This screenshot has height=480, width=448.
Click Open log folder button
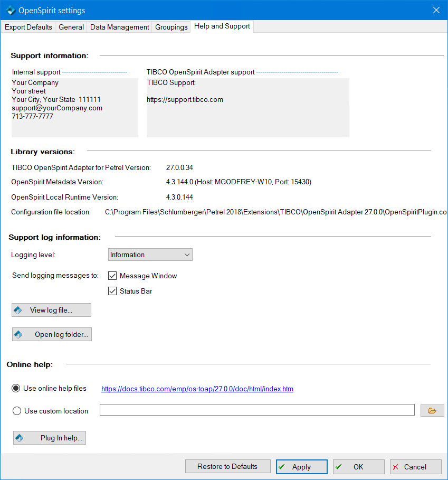point(52,334)
